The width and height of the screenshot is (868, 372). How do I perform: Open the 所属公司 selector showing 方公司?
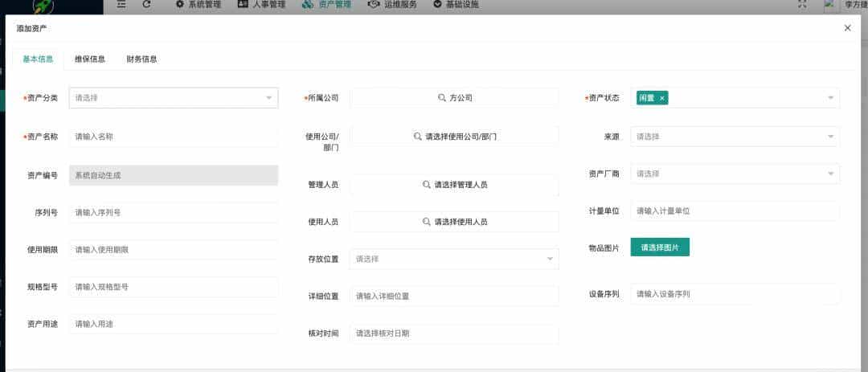pos(454,98)
